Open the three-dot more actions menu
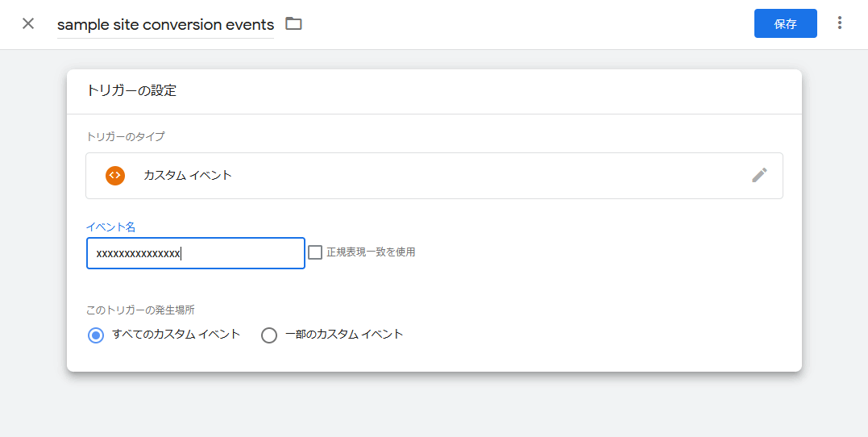 click(840, 23)
